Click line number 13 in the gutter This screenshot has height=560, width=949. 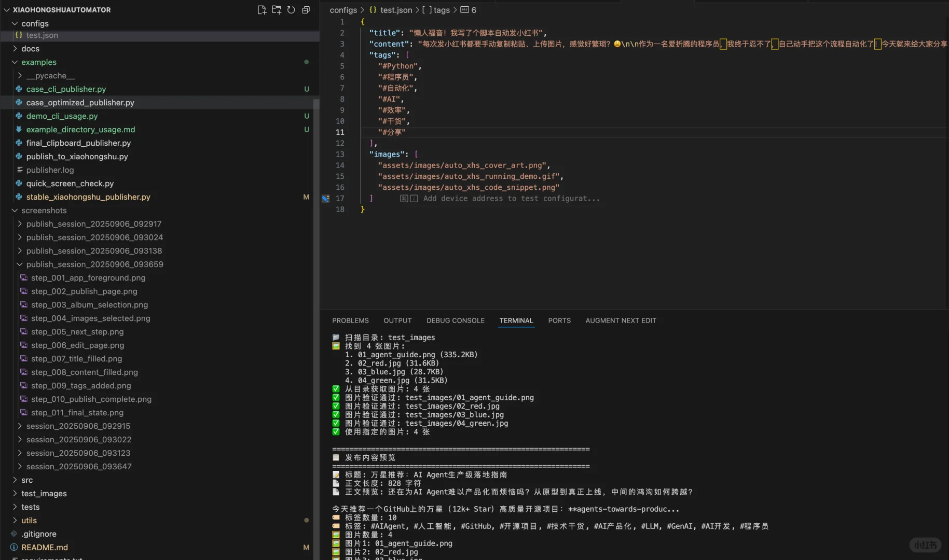click(340, 155)
